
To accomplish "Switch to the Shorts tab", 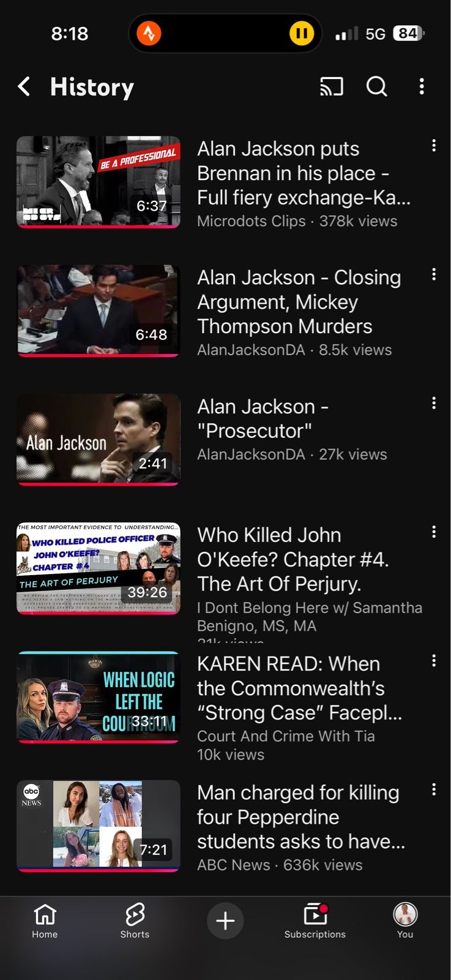I will coord(135,921).
